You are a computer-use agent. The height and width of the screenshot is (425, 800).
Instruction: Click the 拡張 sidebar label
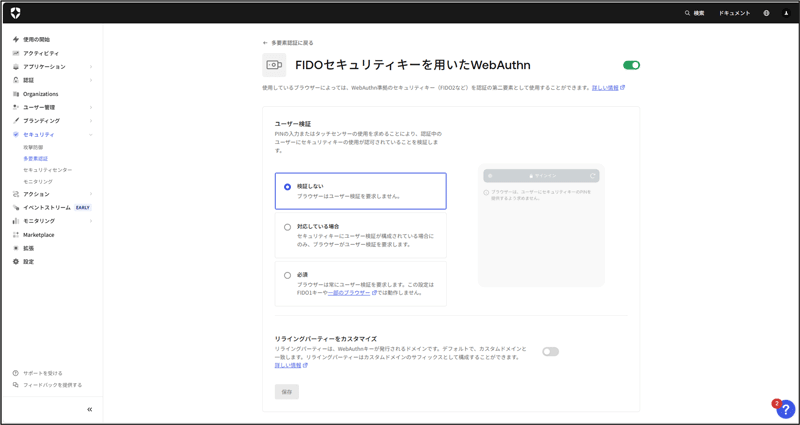[29, 248]
